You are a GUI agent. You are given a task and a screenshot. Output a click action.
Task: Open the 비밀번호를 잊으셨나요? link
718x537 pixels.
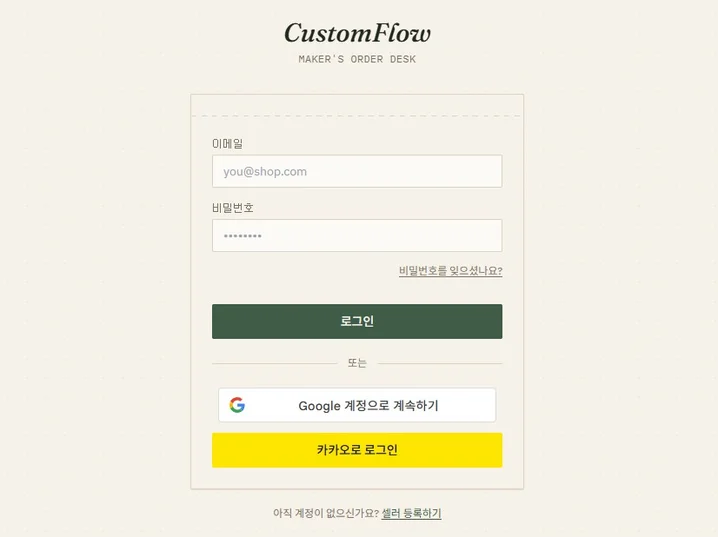[451, 271]
